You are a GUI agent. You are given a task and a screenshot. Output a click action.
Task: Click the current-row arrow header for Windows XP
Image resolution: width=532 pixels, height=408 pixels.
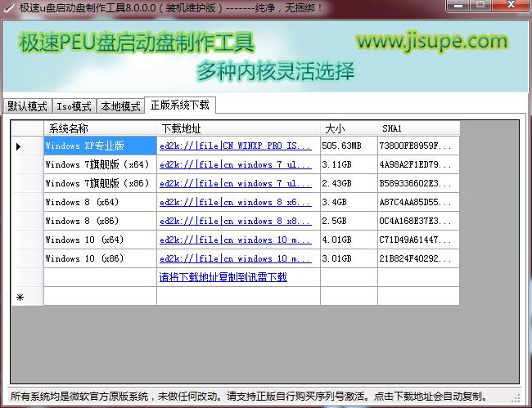(x=27, y=146)
